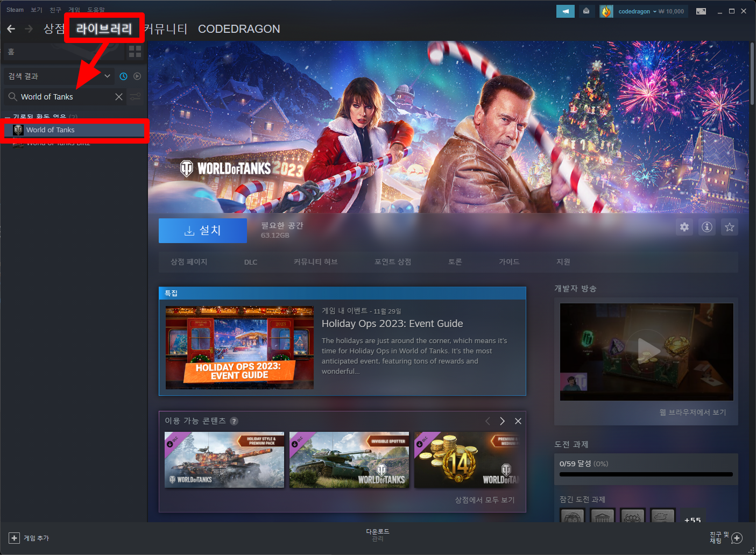This screenshot has width=756, height=555.
Task: Play the developer broadcast video
Action: [x=647, y=352]
